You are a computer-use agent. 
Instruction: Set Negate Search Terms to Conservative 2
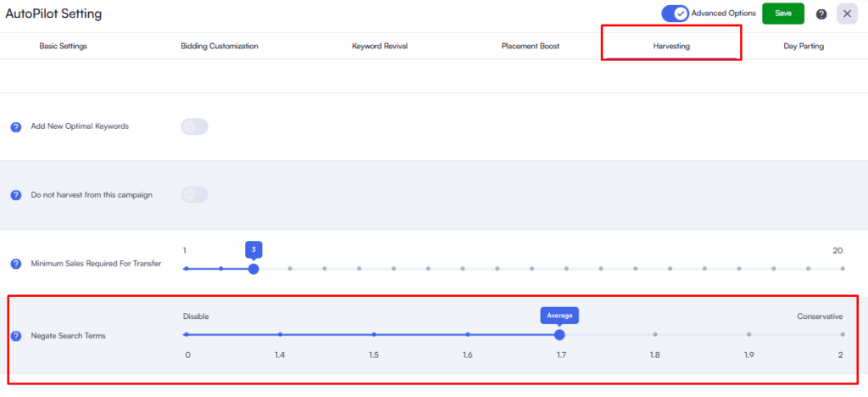click(842, 334)
